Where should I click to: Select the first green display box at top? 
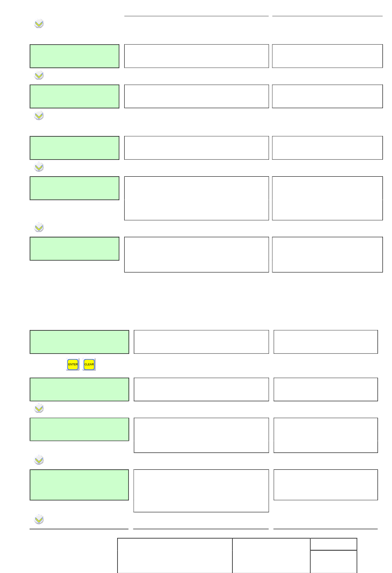pos(74,56)
